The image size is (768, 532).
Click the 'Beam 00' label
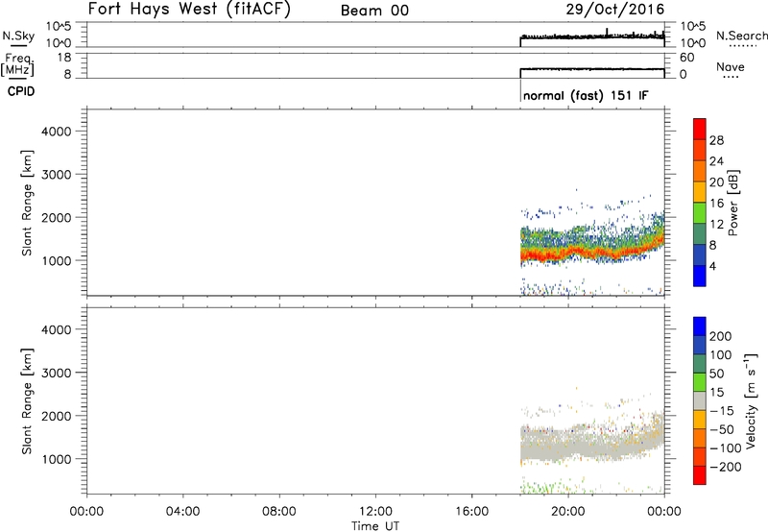click(x=374, y=11)
